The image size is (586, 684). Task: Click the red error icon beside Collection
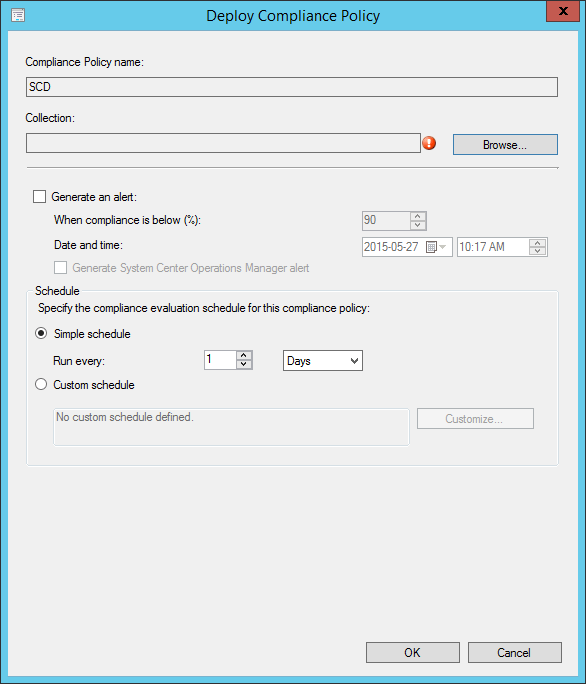point(429,143)
